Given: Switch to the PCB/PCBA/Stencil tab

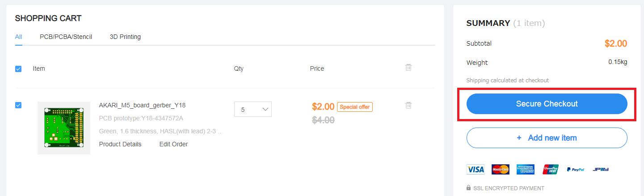Looking at the screenshot, I should 66,37.
